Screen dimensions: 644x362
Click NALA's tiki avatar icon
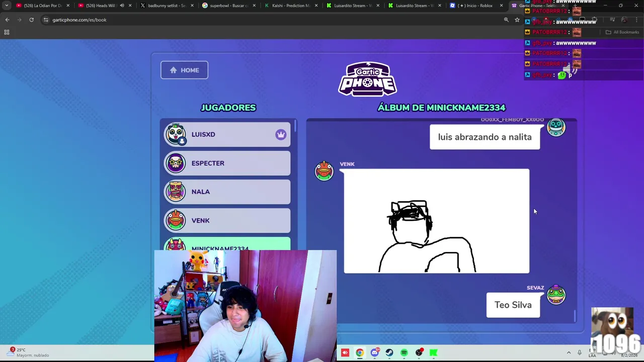point(176,192)
